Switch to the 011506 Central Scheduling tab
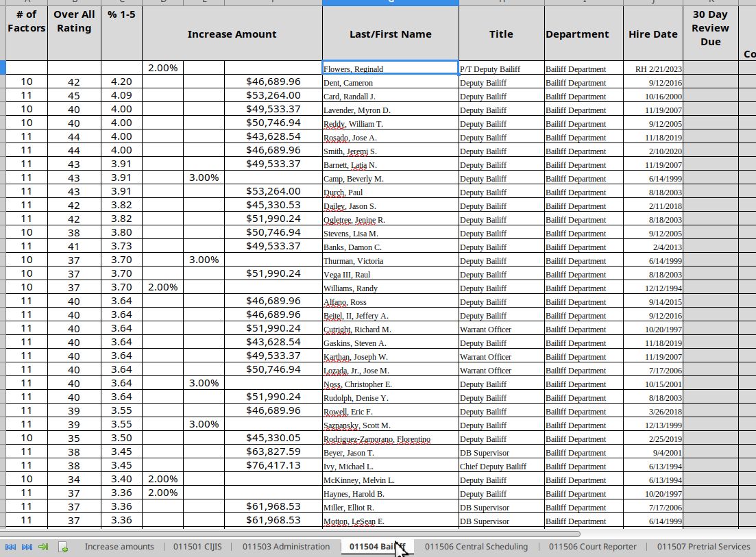This screenshot has width=756, height=557. [x=476, y=547]
